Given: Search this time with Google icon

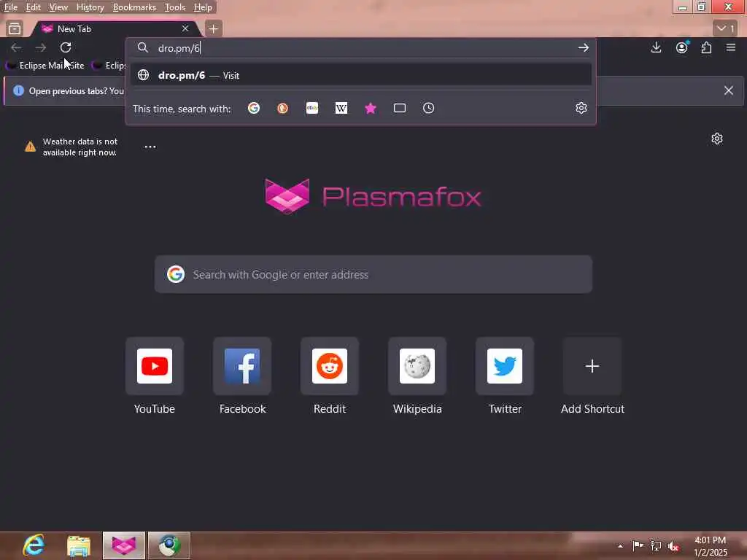Looking at the screenshot, I should pos(254,108).
